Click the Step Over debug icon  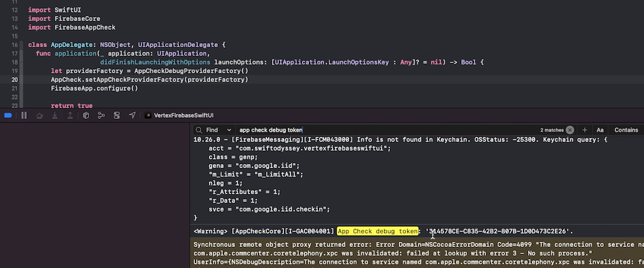coord(39,115)
